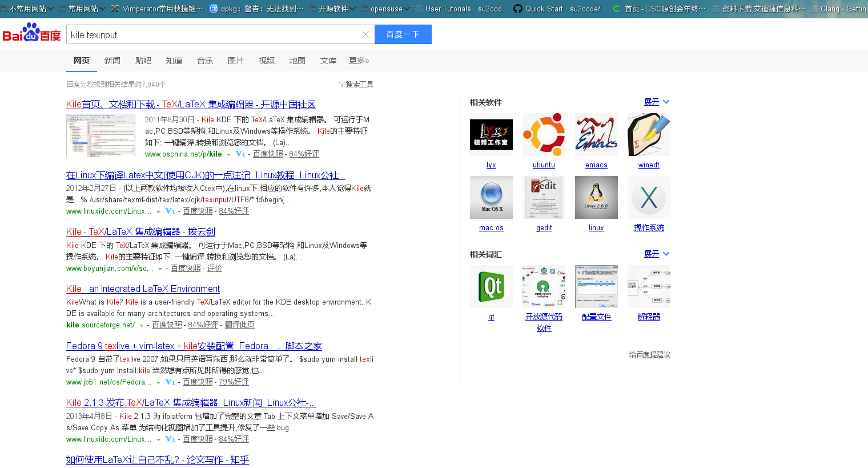Open the 知道 tab
The height and width of the screenshot is (468, 868).
174,61
